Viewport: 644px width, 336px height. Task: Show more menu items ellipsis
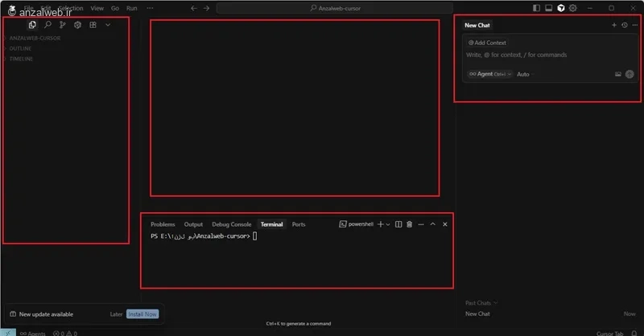150,8
